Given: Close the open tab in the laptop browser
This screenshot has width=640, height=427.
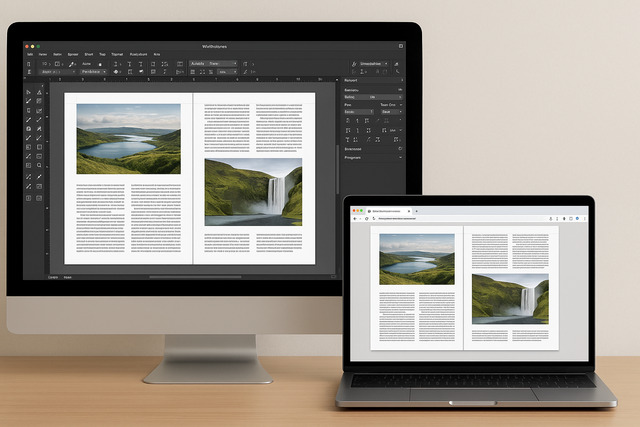Looking at the screenshot, I should point(409,211).
